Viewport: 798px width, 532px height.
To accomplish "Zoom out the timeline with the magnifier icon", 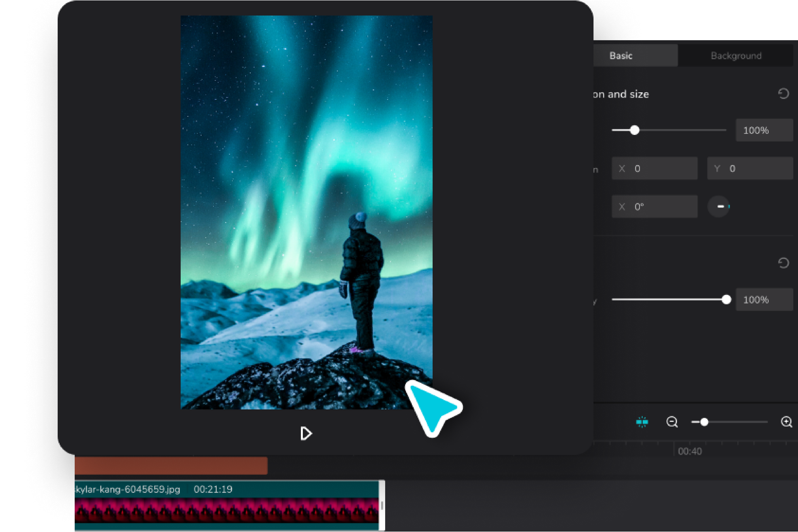I will click(672, 422).
